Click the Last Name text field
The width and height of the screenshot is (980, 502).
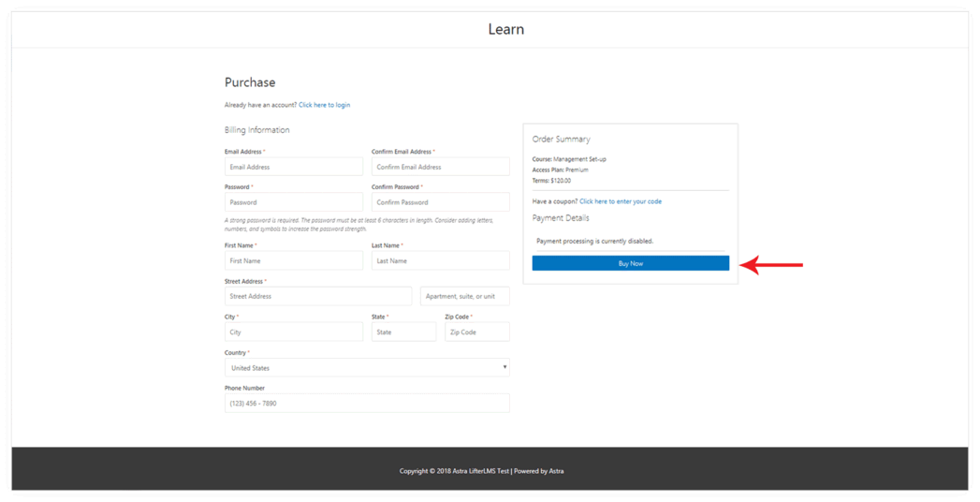(x=440, y=261)
